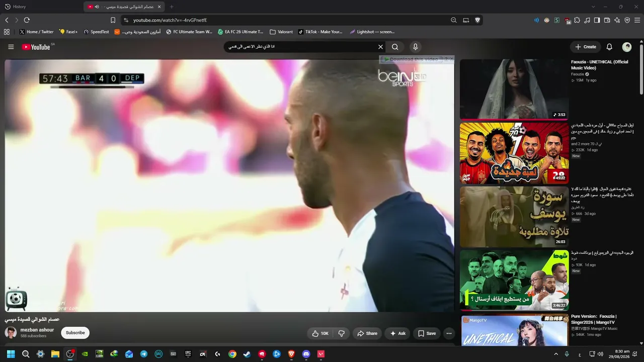Screen dimensions: 644x362
Task: Subscribe to mezban ashour channel
Action: click(x=75, y=333)
